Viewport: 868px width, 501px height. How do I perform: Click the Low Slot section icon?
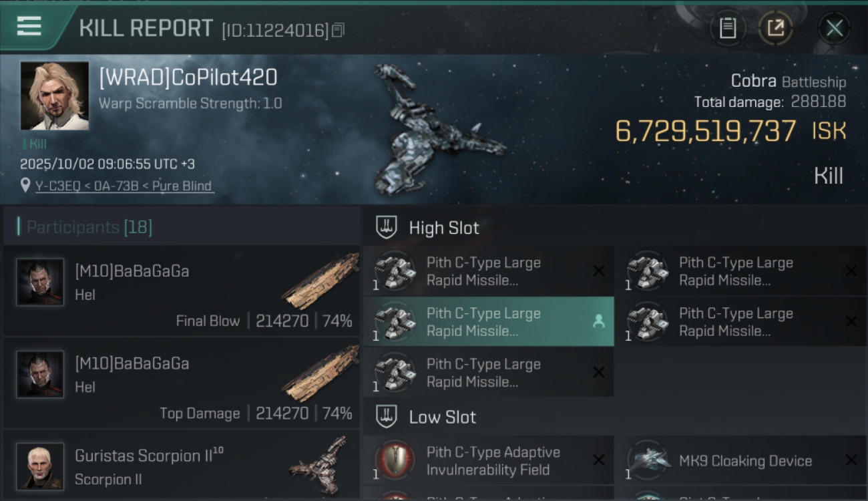387,417
